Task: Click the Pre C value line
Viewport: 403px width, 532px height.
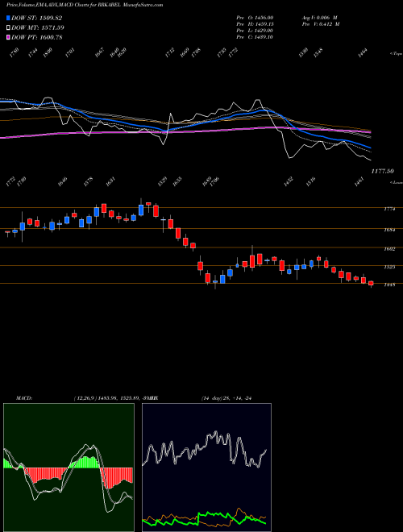Action: coord(255,37)
